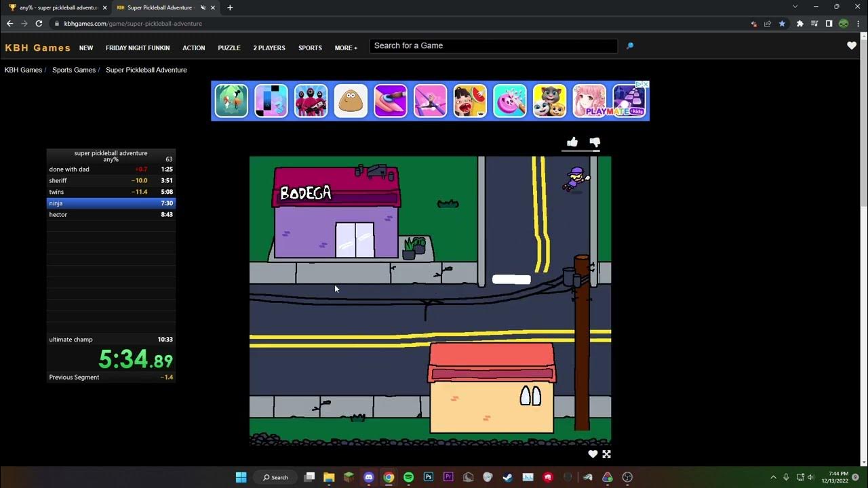Click the Pou game icon in the ad banner
Screen dimensions: 868x488
coord(351,101)
